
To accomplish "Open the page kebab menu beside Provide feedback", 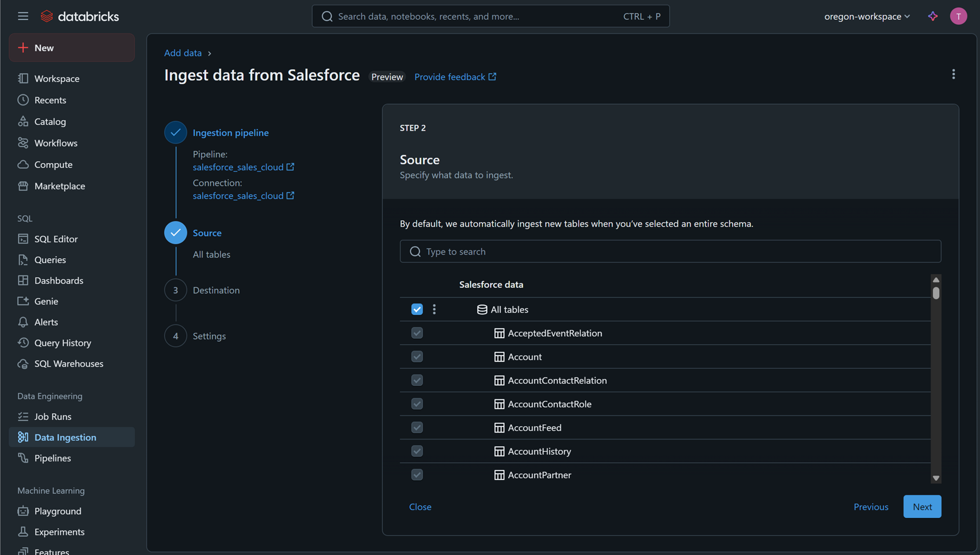I will 953,74.
